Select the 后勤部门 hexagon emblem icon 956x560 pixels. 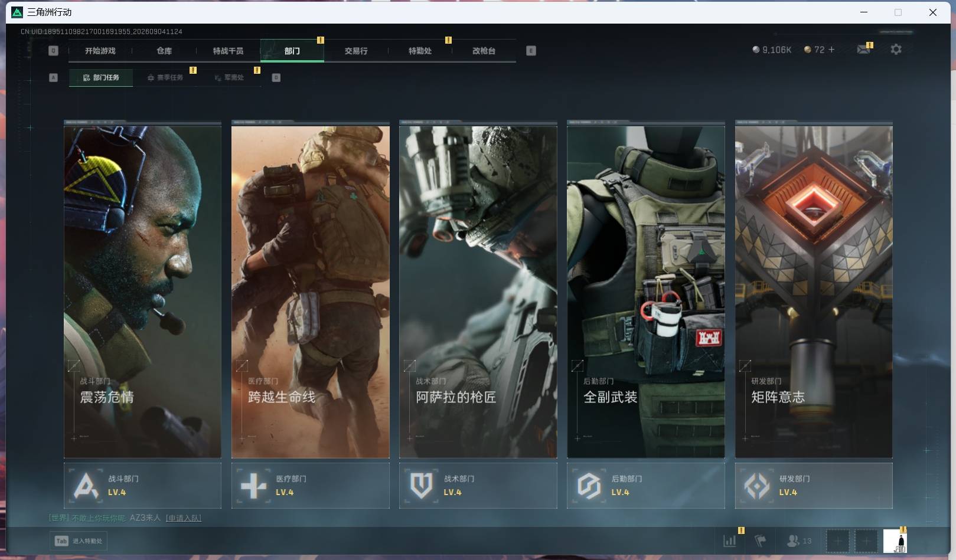[589, 486]
